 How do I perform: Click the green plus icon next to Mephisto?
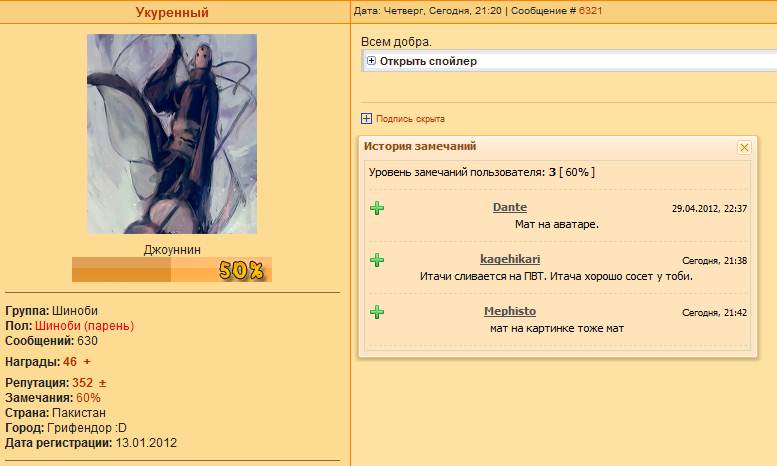coord(377,312)
